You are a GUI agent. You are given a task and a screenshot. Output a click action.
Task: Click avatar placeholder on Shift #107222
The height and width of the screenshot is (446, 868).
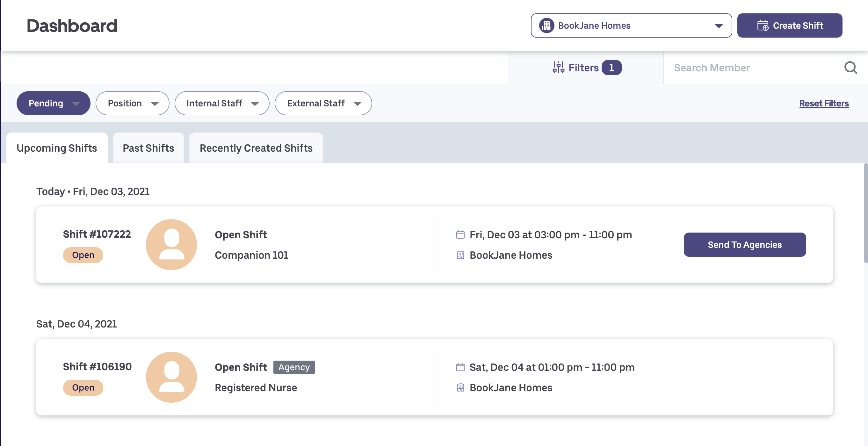tap(171, 245)
